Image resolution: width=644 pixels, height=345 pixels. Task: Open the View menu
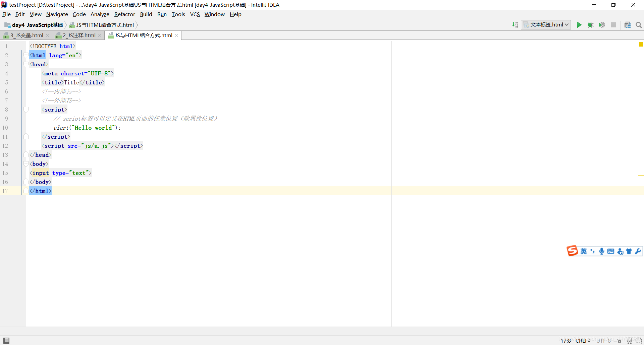(x=36, y=14)
